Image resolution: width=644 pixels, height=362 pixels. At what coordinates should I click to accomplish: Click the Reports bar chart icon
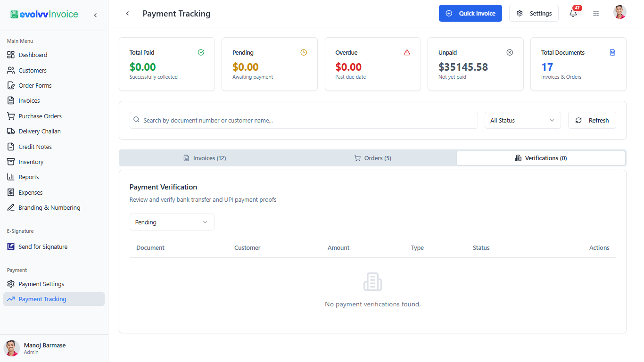11,177
